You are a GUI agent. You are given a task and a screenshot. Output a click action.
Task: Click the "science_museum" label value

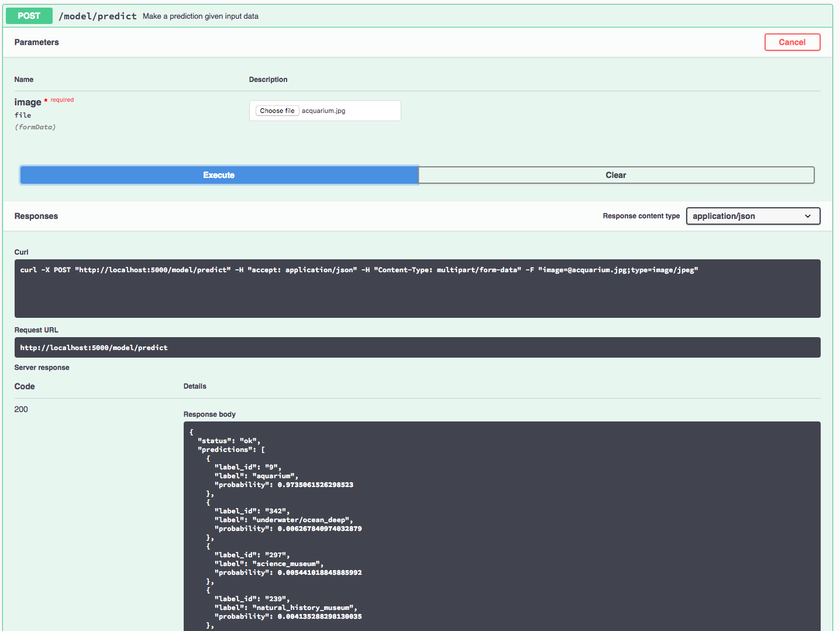tap(288, 564)
